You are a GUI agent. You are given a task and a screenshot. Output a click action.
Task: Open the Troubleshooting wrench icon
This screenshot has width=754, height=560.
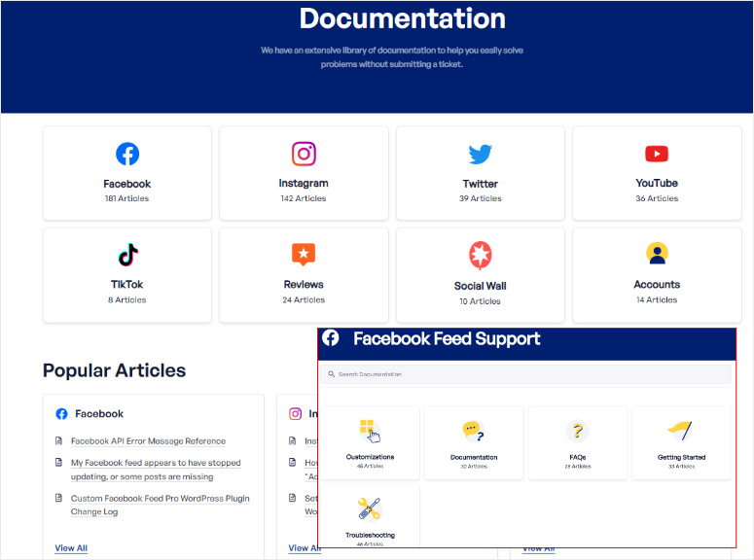(369, 509)
